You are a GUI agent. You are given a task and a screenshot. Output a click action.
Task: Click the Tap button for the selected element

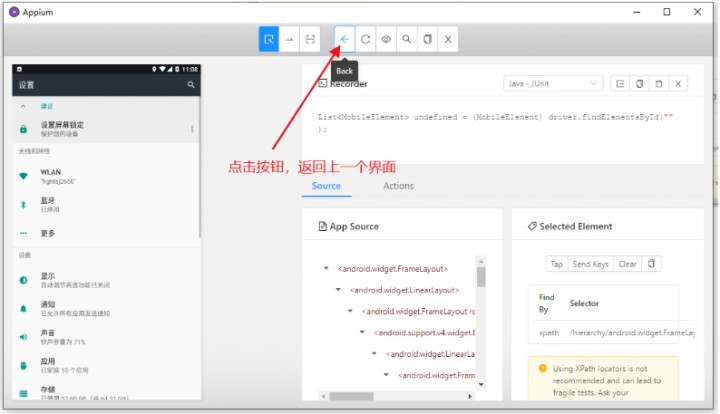557,264
